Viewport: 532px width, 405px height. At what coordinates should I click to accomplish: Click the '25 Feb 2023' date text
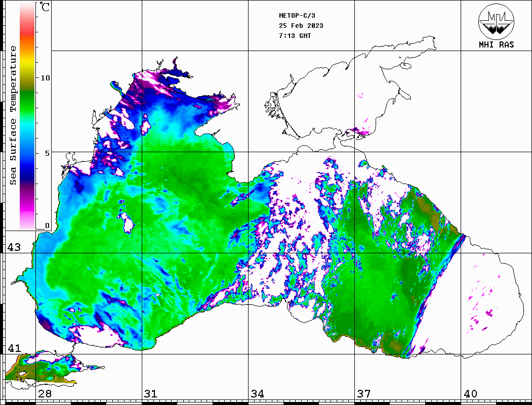(301, 26)
